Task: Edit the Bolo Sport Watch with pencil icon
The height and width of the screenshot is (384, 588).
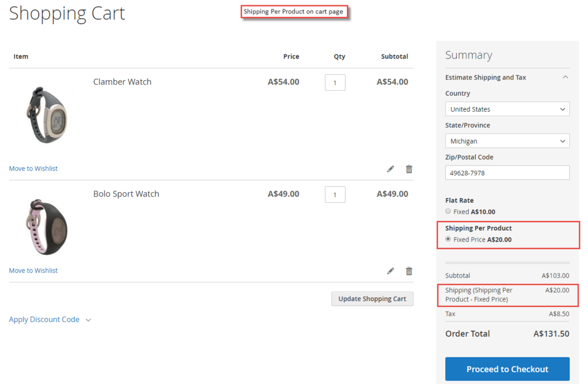Action: (390, 271)
